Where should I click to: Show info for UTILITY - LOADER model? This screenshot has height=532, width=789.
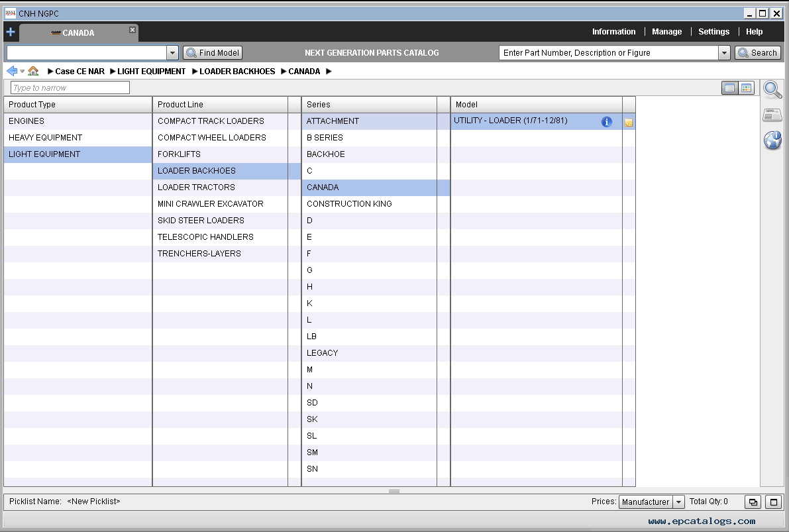607,122
